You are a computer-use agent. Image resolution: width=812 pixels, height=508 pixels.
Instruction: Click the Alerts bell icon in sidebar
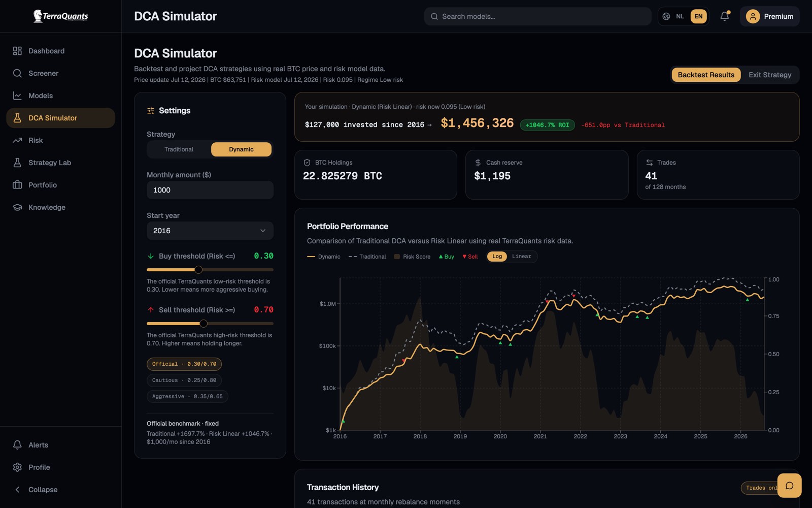[x=17, y=445]
